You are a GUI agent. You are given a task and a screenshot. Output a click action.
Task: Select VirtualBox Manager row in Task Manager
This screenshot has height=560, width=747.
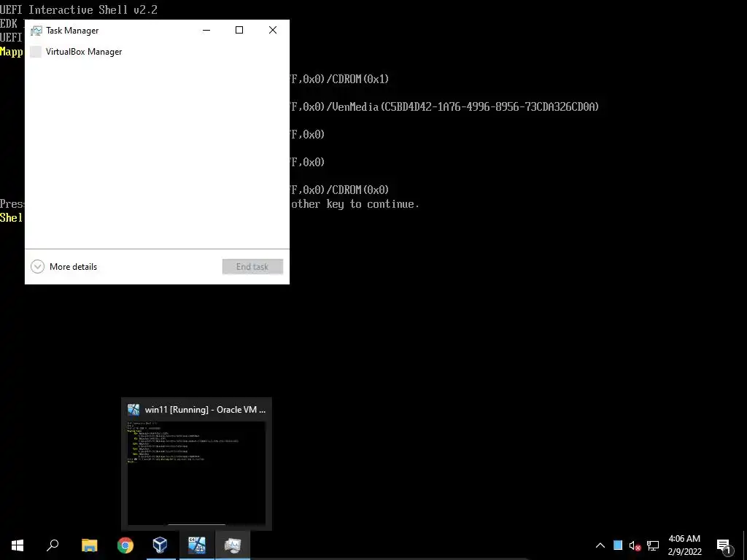(x=157, y=52)
